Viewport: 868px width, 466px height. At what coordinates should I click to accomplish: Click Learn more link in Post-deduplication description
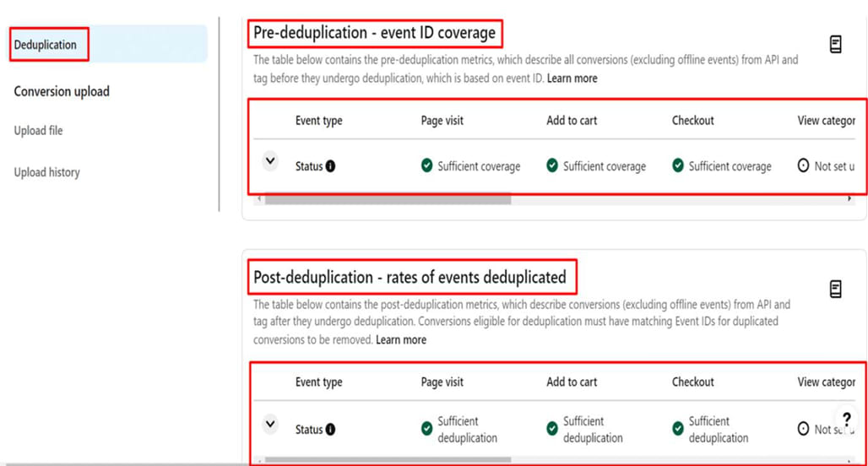point(401,340)
